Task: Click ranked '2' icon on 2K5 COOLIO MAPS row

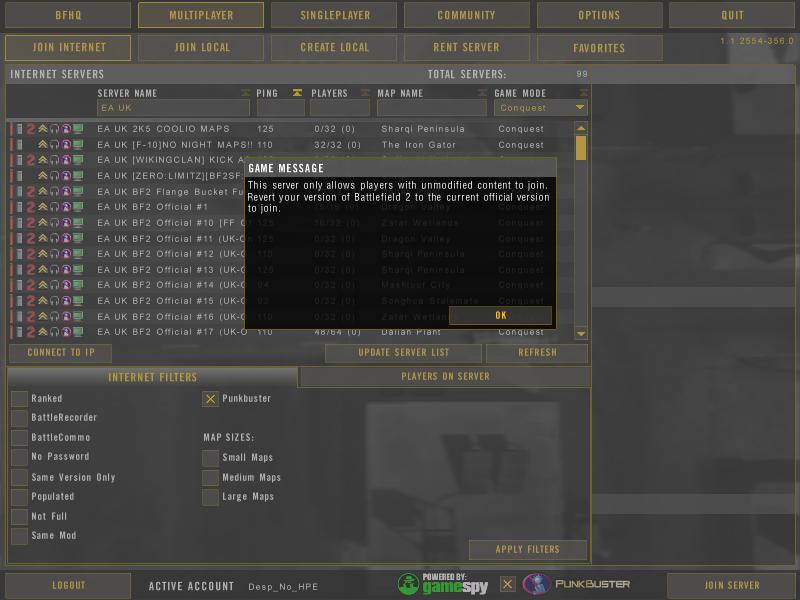Action: click(x=31, y=129)
